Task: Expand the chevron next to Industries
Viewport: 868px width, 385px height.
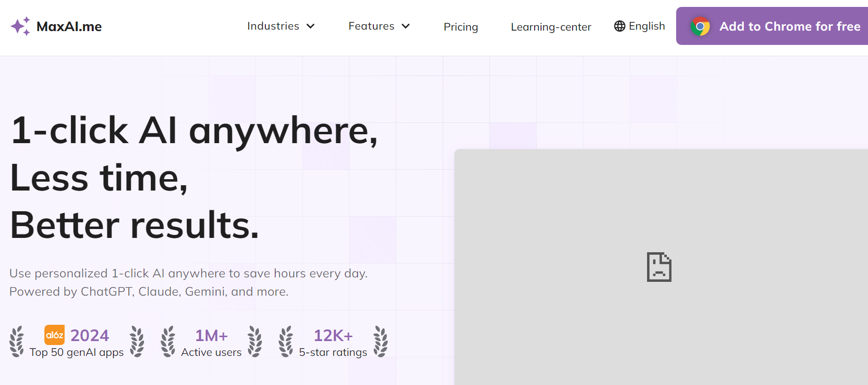Action: (x=311, y=26)
